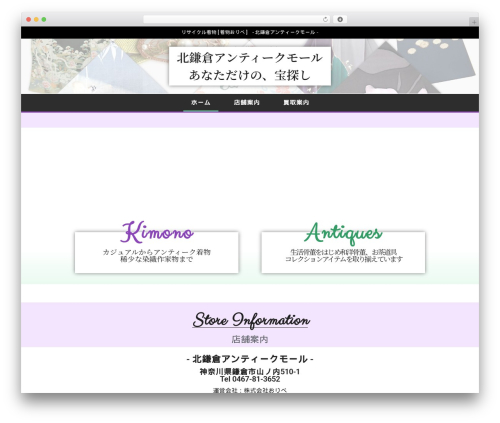Click the - 北鎌倉アンティークモール - store name heading
500x423 pixels.
pos(250,359)
